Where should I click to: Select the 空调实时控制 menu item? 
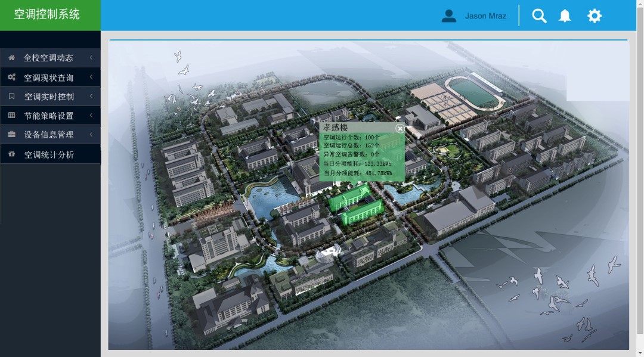point(49,97)
